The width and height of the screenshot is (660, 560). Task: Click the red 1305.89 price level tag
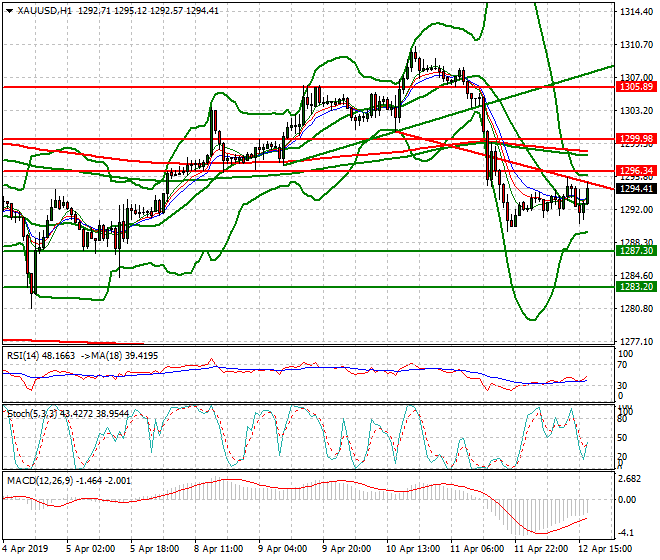(x=636, y=88)
